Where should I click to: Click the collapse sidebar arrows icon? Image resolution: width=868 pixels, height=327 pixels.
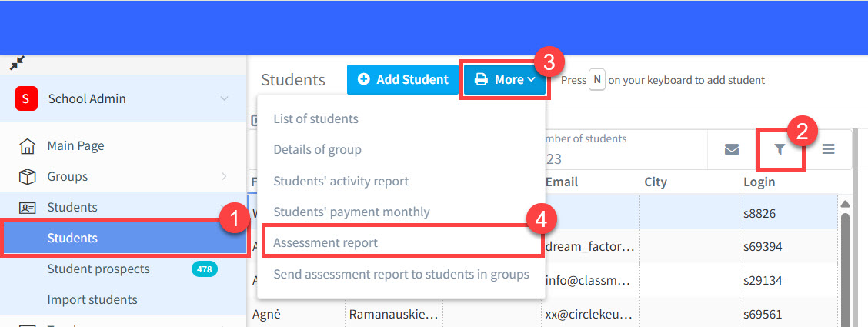click(16, 63)
